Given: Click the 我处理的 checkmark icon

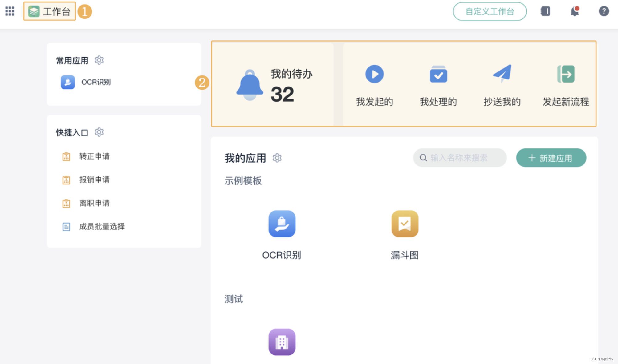Looking at the screenshot, I should coord(438,74).
